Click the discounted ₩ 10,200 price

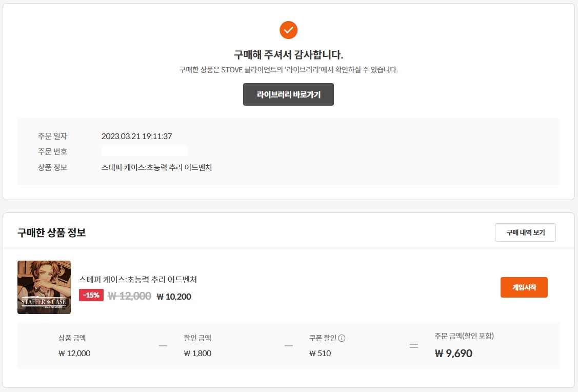(x=174, y=296)
